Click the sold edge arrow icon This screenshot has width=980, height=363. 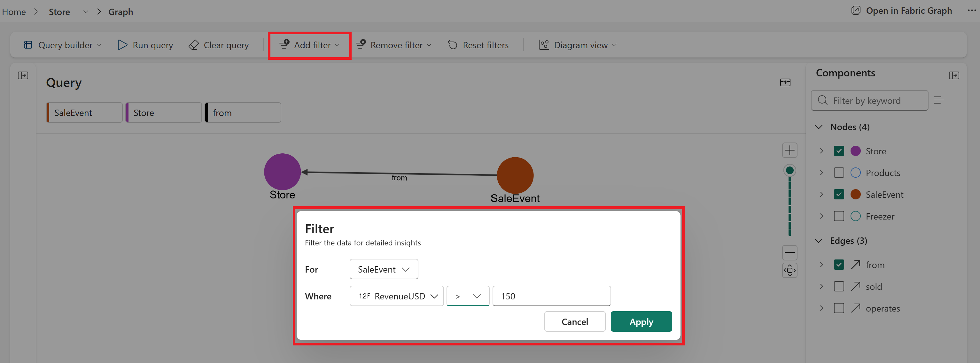pyautogui.click(x=855, y=286)
